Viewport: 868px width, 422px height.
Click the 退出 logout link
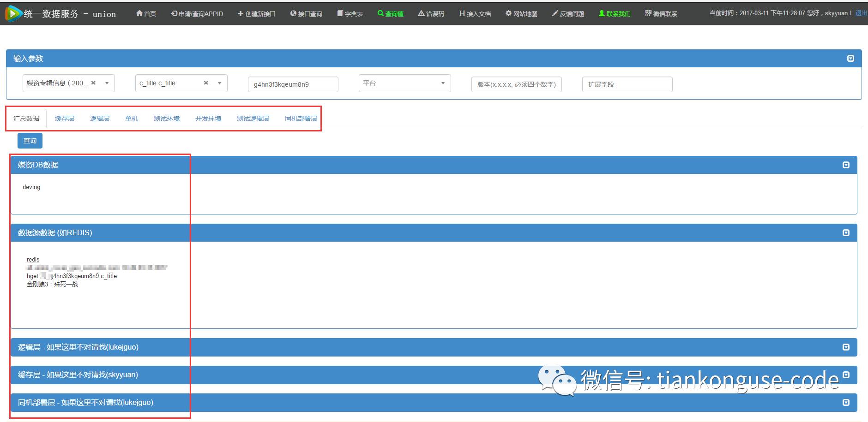point(861,13)
